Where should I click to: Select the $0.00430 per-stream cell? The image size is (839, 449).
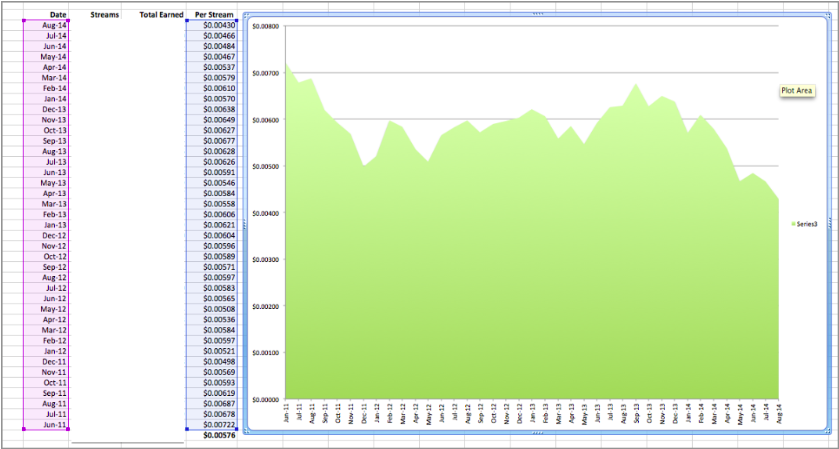[218, 25]
